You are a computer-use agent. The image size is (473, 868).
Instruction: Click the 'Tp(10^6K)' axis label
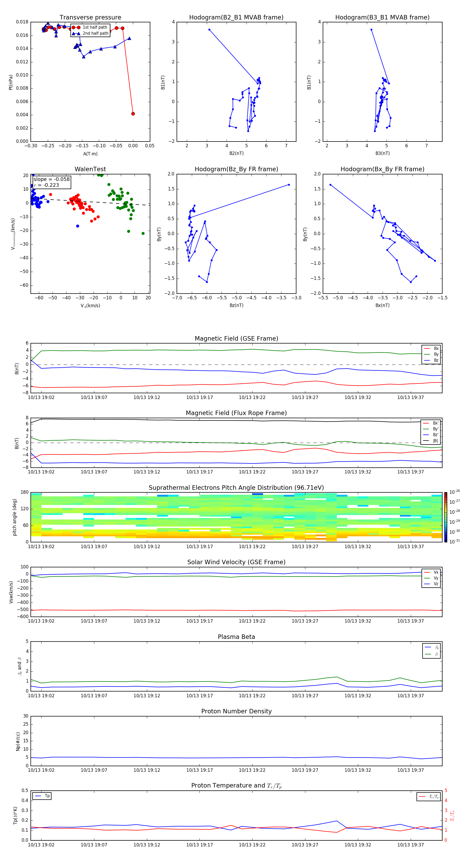coord(15,815)
